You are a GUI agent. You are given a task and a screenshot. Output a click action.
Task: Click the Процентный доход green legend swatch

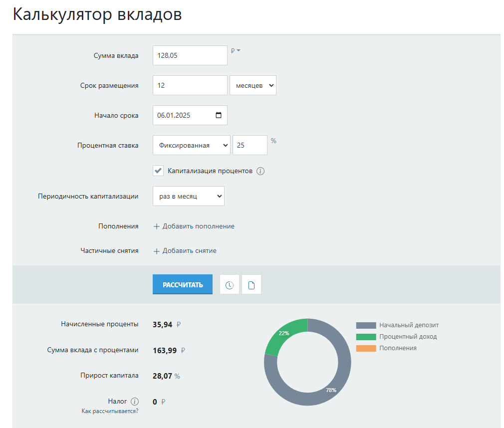click(366, 337)
